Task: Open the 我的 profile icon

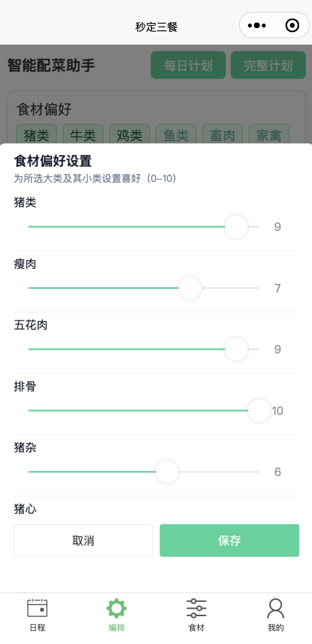Action: pyautogui.click(x=276, y=607)
